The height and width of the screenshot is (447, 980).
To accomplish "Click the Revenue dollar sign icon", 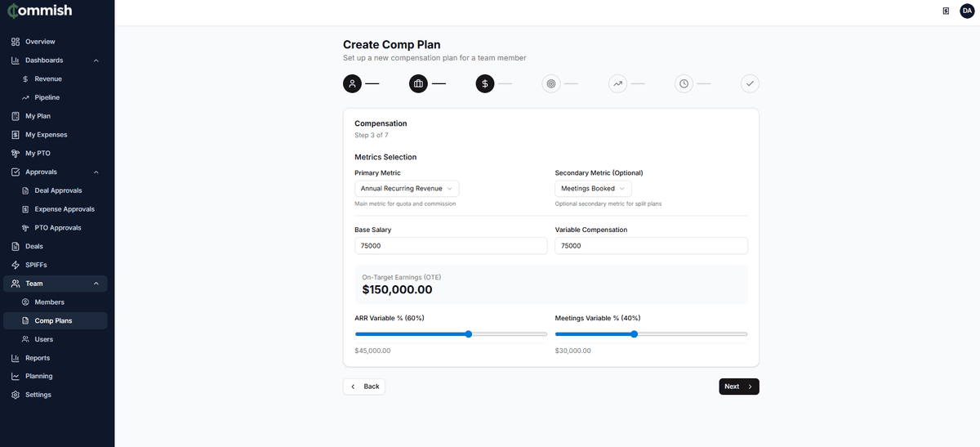I will (x=25, y=79).
